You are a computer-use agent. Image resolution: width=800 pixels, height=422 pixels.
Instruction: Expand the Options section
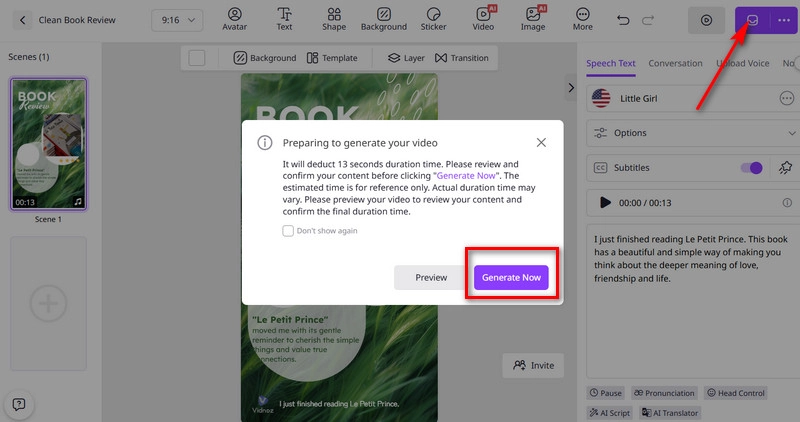coord(693,133)
